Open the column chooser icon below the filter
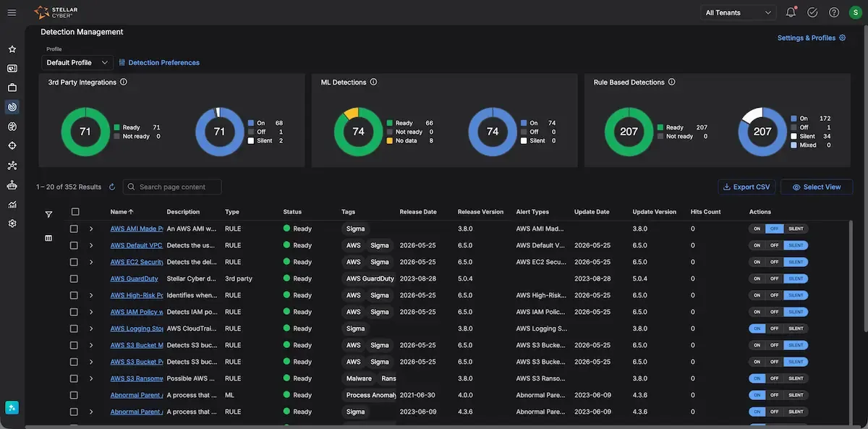 [x=48, y=238]
